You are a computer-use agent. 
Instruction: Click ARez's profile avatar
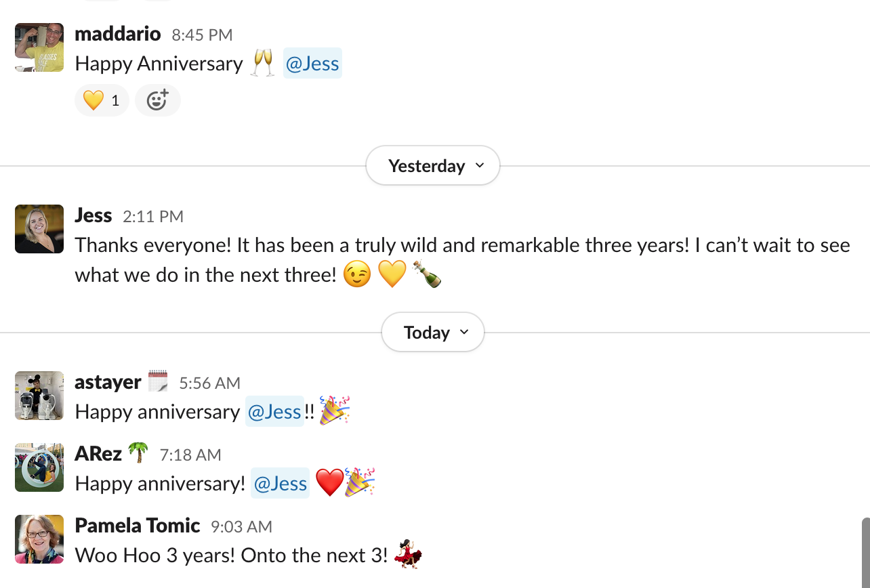pos(39,467)
